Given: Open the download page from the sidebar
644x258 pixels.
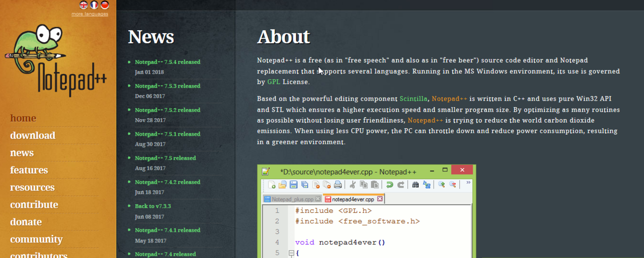Looking at the screenshot, I should 33,135.
